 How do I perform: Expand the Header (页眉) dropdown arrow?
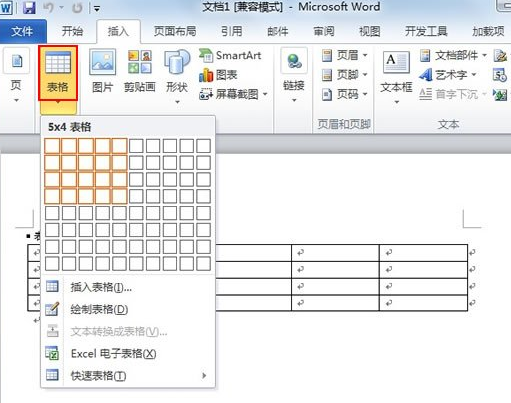[365, 55]
